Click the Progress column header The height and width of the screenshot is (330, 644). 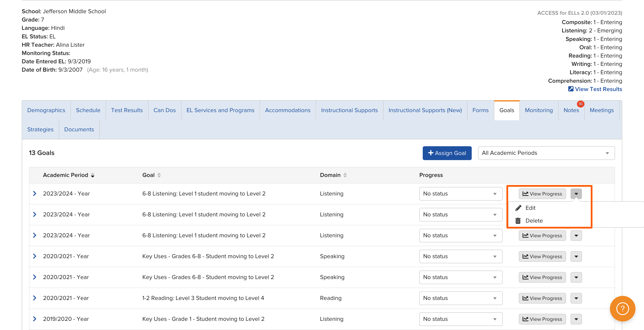431,175
